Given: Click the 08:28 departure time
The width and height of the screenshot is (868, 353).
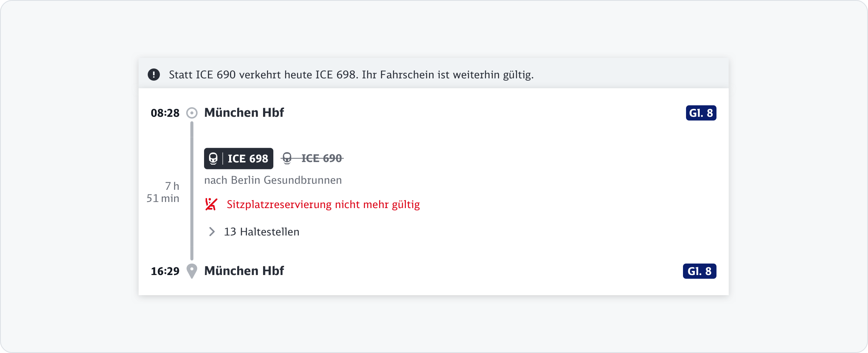Looking at the screenshot, I should pos(165,113).
